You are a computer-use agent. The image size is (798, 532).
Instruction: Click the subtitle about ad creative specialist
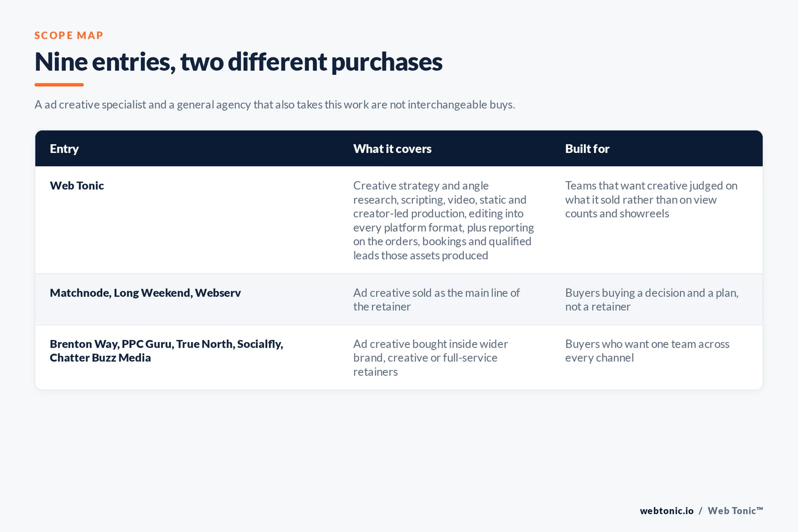275,105
